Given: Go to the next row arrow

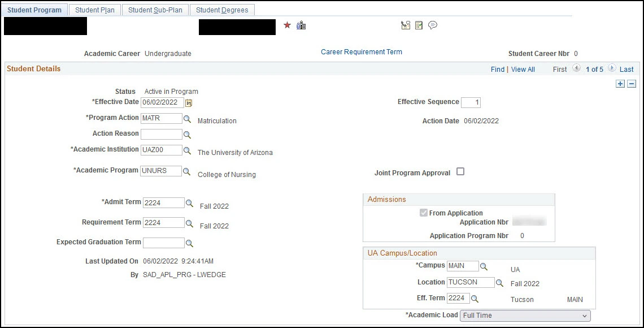Looking at the screenshot, I should coord(612,68).
